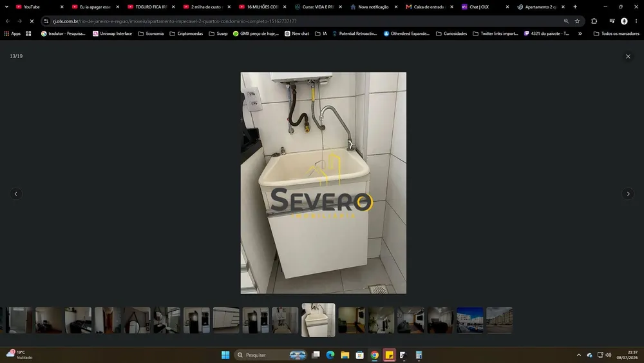Open the Chrome profile avatar
The image size is (644, 363).
click(624, 21)
